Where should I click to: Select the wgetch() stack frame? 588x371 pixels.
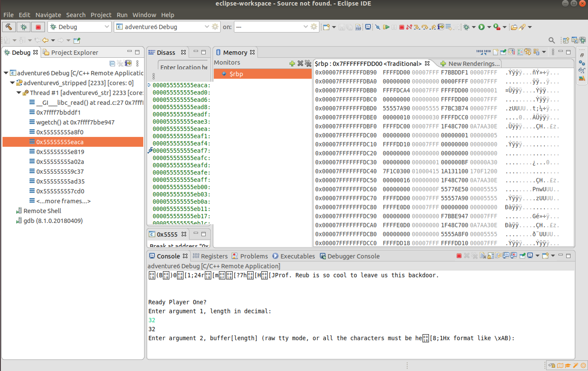click(75, 122)
